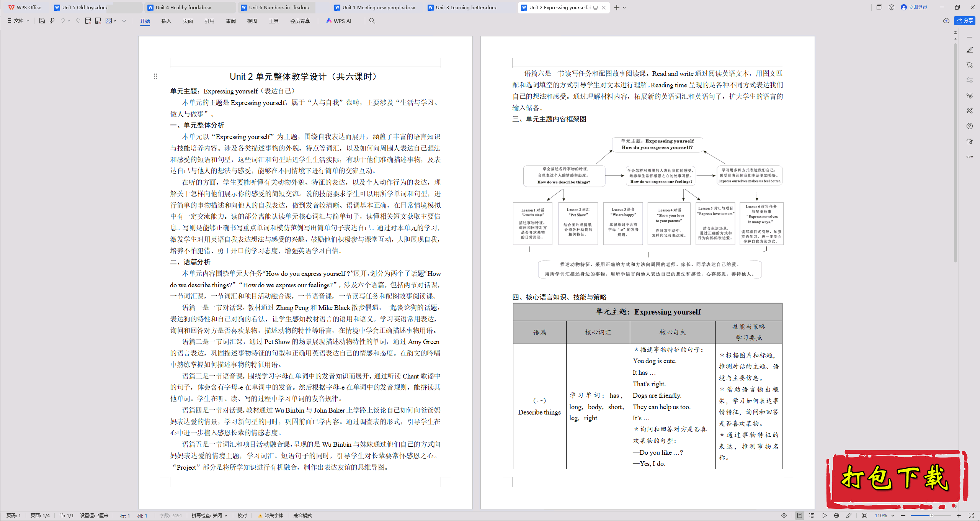Open the 会员专享 ribbon tab

click(x=300, y=21)
